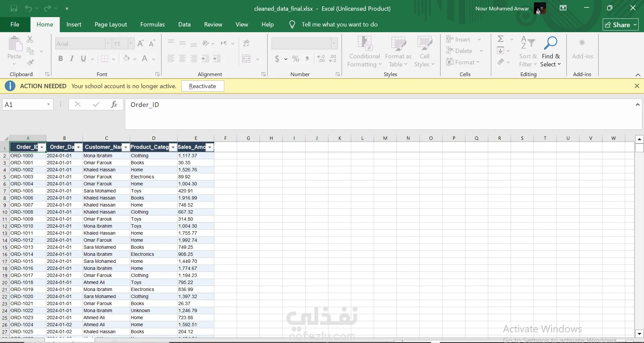Dismiss the ACTION NEEDED notification bar
The width and height of the screenshot is (644, 343).
coord(637,86)
